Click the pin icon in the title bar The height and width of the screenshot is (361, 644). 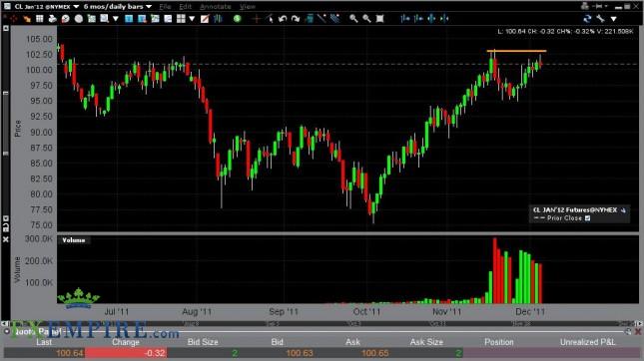coord(599,6)
